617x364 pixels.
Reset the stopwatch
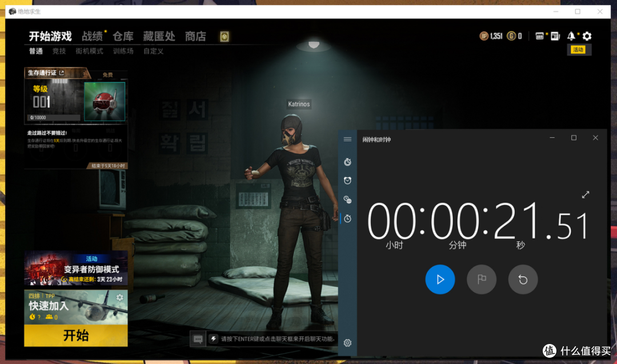(x=523, y=279)
